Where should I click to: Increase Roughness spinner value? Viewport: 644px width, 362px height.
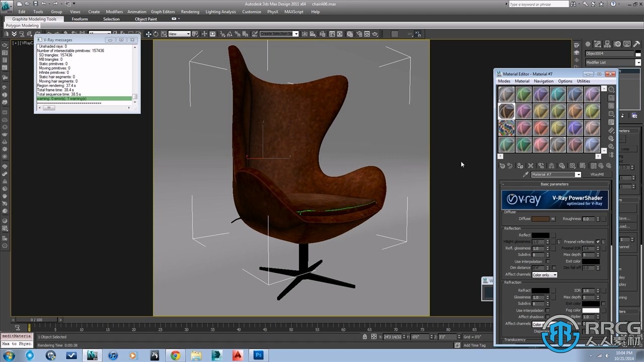(x=598, y=218)
